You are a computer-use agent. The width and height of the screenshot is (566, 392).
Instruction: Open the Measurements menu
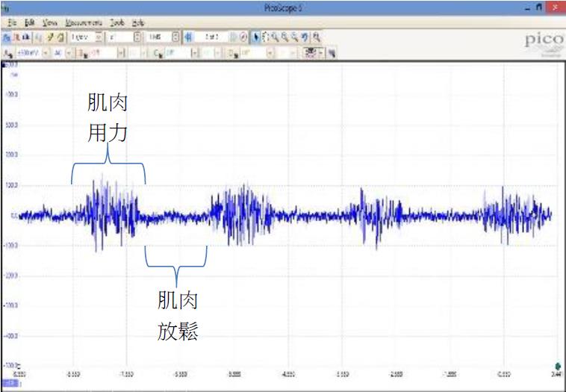[x=84, y=22]
